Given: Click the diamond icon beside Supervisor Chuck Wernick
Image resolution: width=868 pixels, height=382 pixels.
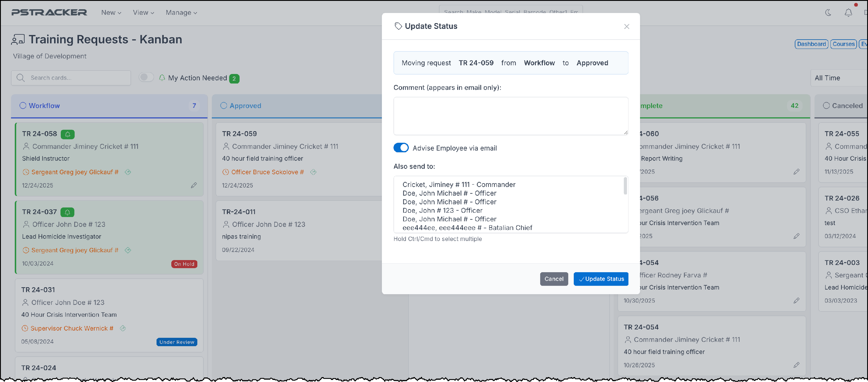Looking at the screenshot, I should click(123, 328).
